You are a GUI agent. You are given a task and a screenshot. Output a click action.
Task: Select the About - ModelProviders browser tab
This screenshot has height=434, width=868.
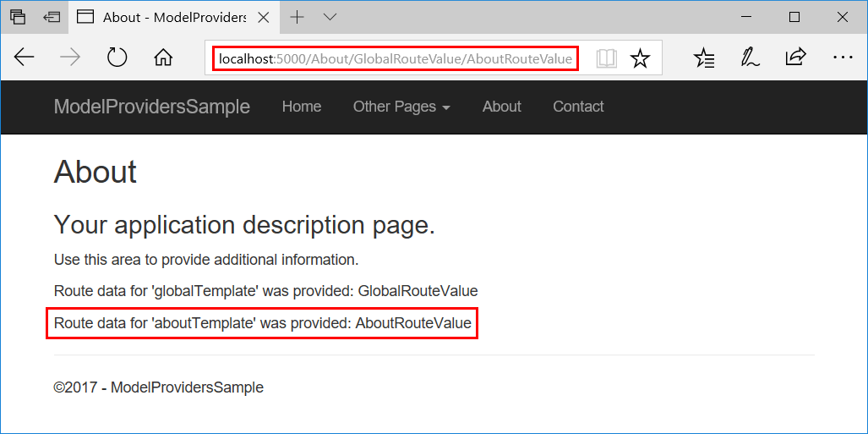[x=174, y=17]
